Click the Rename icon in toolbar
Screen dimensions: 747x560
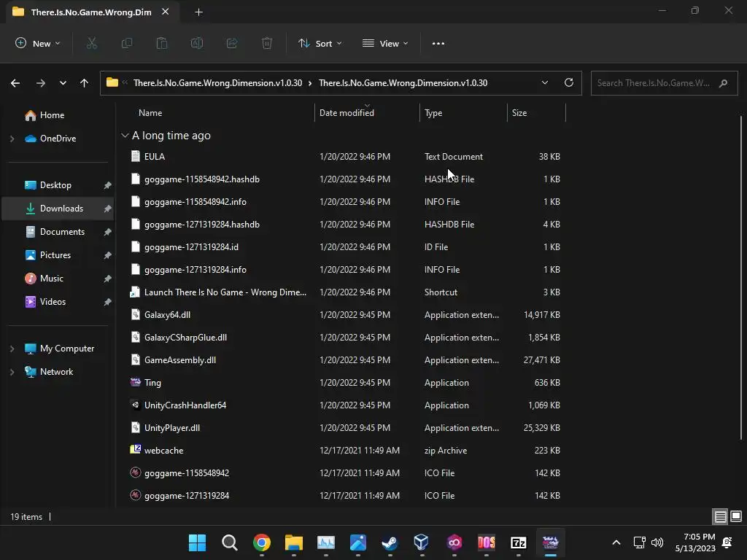197,43
